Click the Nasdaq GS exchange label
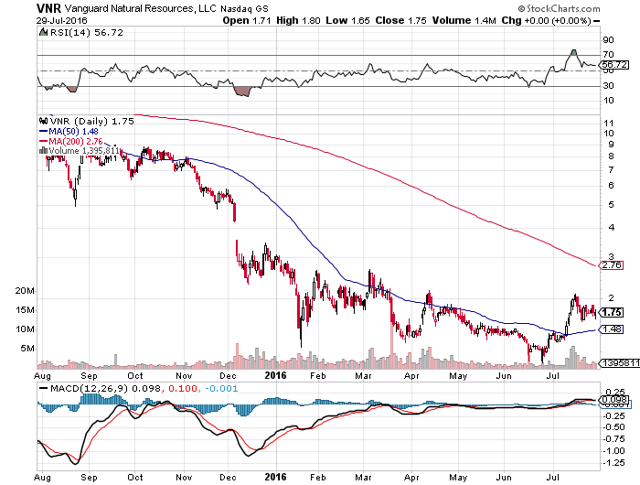Viewport: 640px width, 485px height. tap(244, 9)
